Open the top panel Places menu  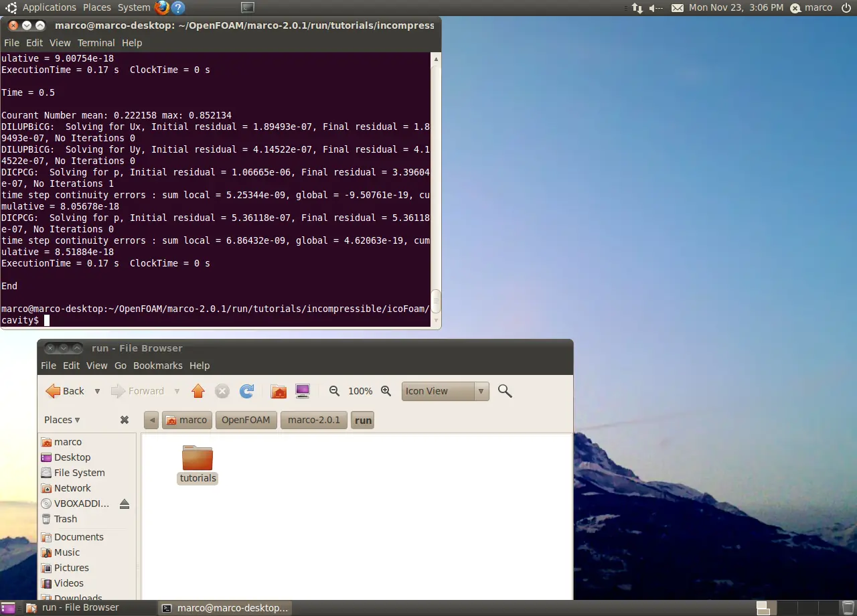tap(97, 8)
